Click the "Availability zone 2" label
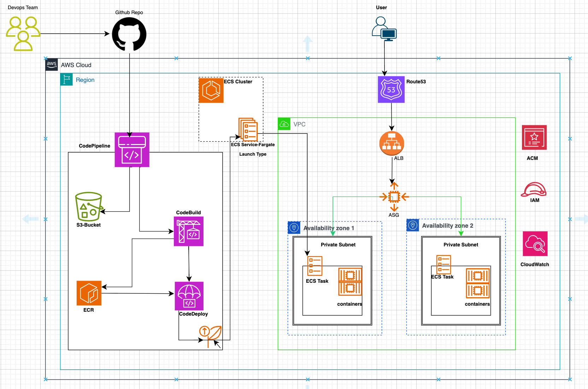588x389 pixels. [x=447, y=226]
